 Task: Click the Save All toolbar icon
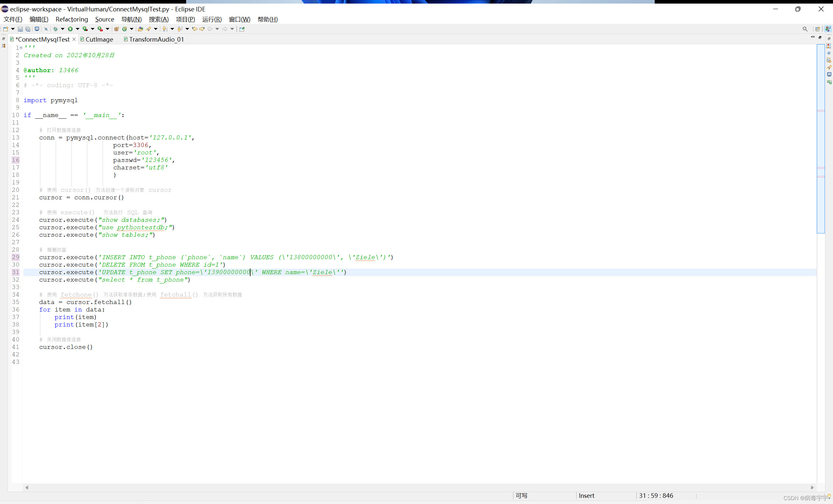[x=28, y=29]
